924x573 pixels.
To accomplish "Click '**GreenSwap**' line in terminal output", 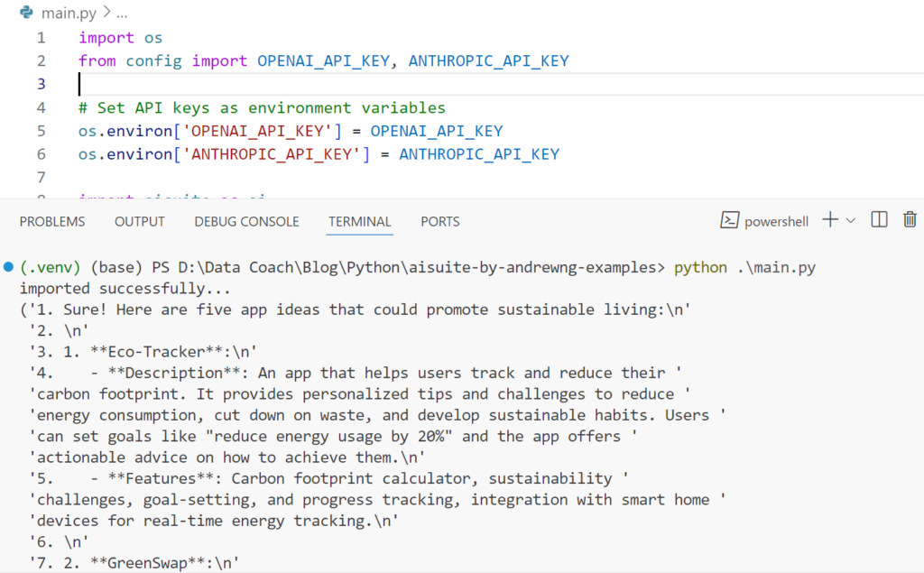I will (x=134, y=563).
